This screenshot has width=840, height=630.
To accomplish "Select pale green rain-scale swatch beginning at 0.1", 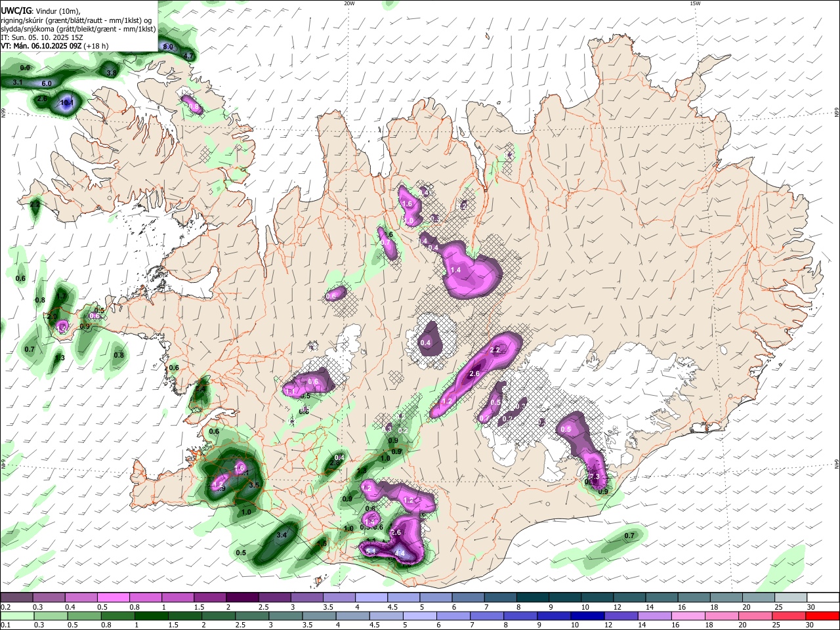I will [x=17, y=616].
